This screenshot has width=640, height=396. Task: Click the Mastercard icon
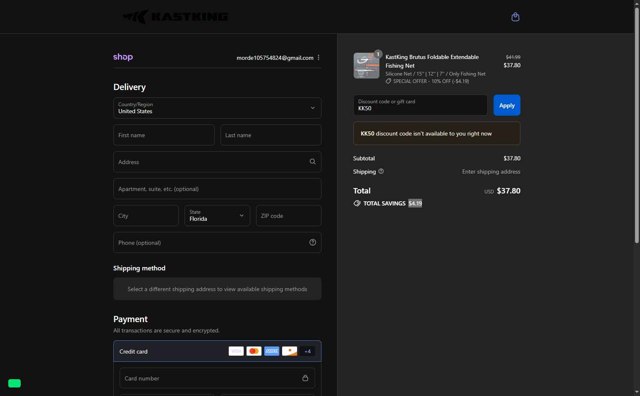coord(254,351)
